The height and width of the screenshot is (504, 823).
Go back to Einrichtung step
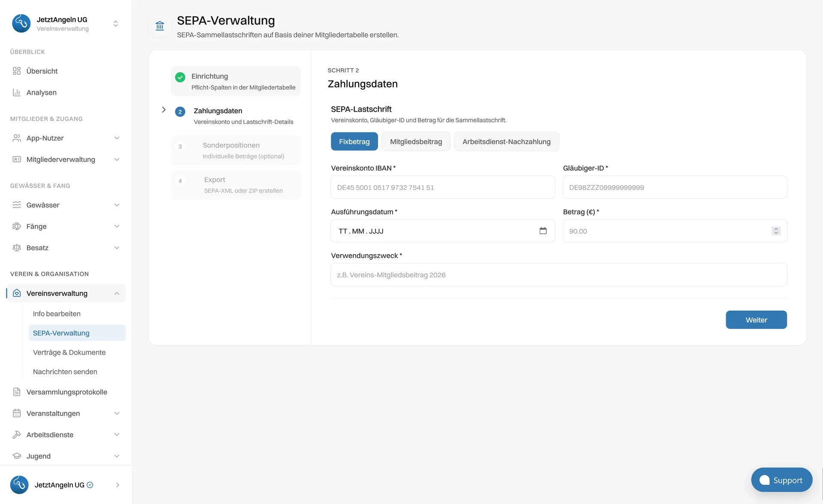tap(236, 81)
